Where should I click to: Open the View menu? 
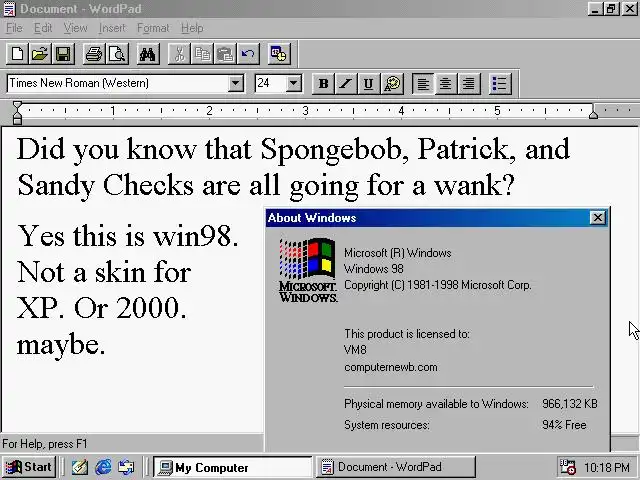(76, 28)
